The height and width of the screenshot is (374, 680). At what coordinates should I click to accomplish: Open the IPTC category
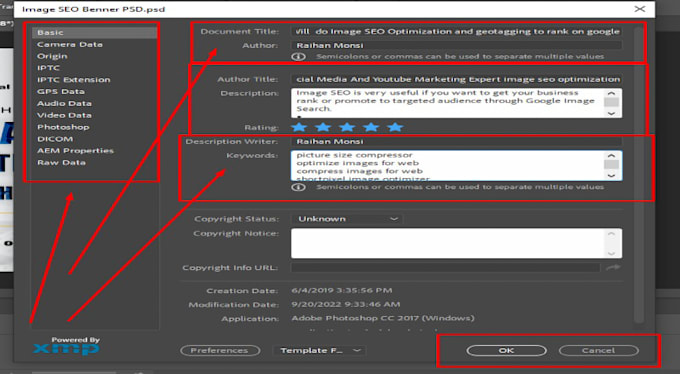[x=48, y=68]
